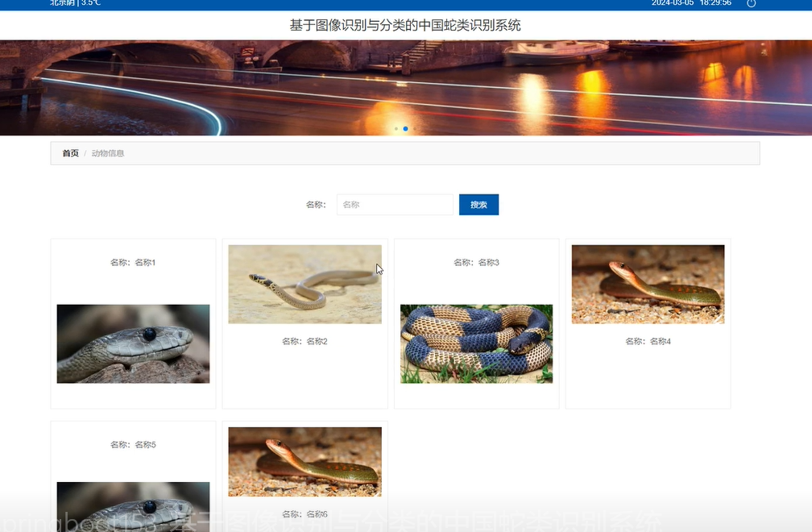The image size is (812, 532).
Task: Select the first carousel indicator dot
Action: click(x=396, y=129)
